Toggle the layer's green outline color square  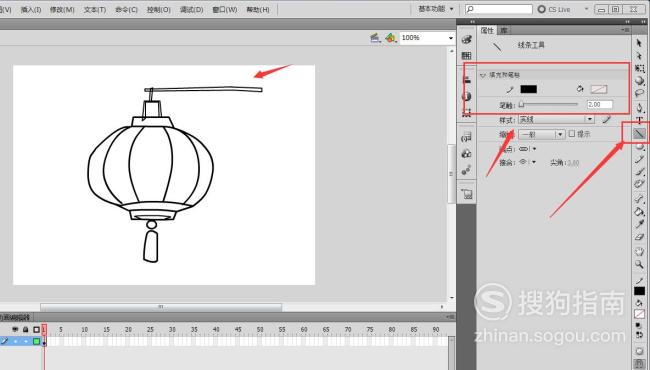point(36,341)
